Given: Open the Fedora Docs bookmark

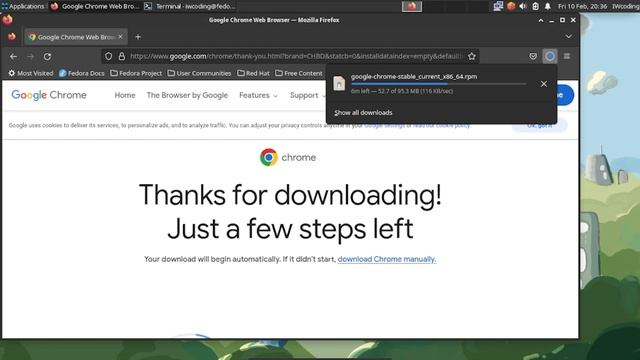Looking at the screenshot, I should 82,73.
